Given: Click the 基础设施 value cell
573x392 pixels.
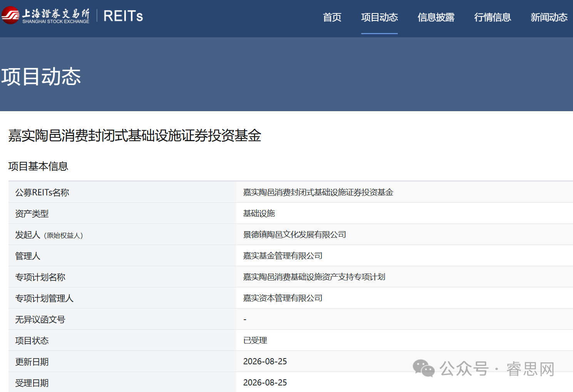Looking at the screenshot, I should 259,214.
